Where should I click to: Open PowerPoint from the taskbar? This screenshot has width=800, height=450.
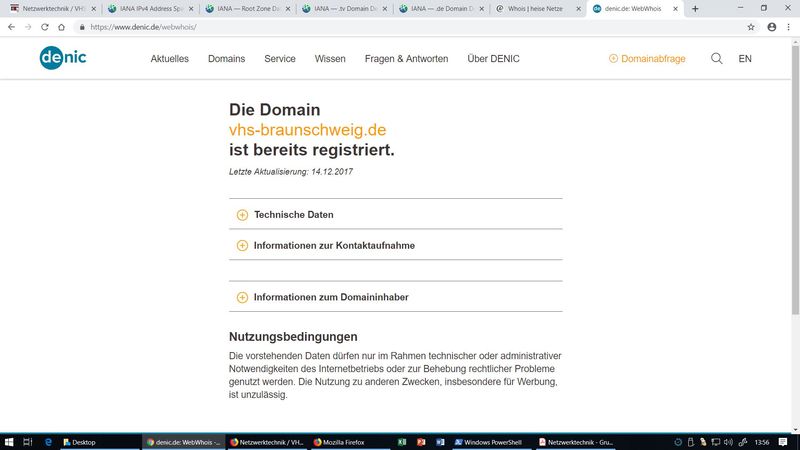tap(421, 442)
